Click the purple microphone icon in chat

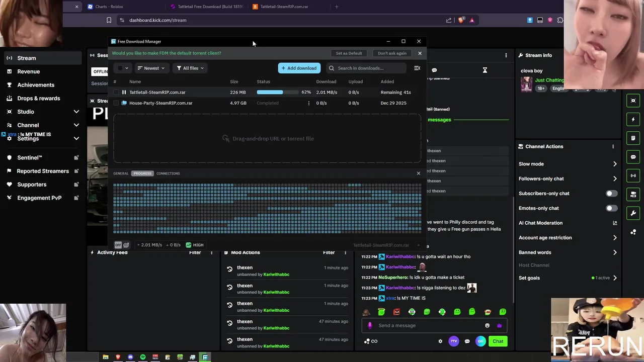point(370,326)
